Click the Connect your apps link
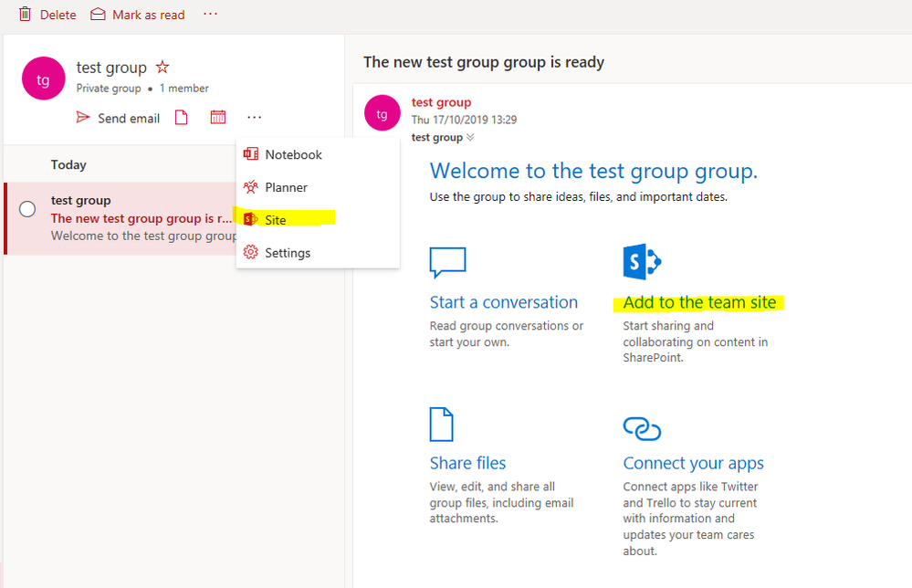The width and height of the screenshot is (912, 588). pos(693,464)
